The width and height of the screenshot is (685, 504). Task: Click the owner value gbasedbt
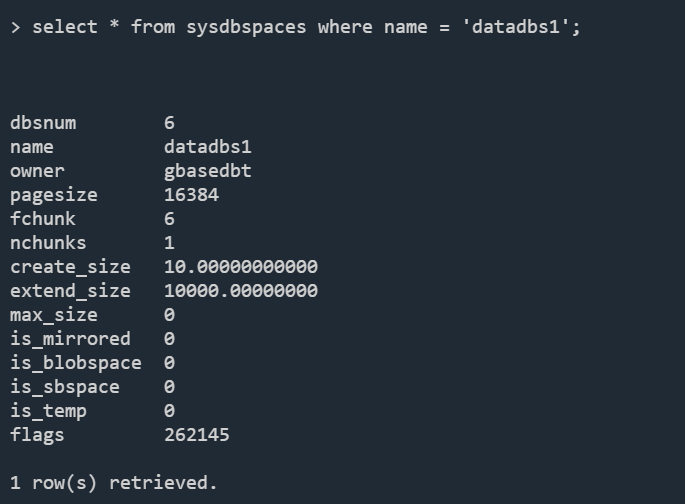coord(208,172)
